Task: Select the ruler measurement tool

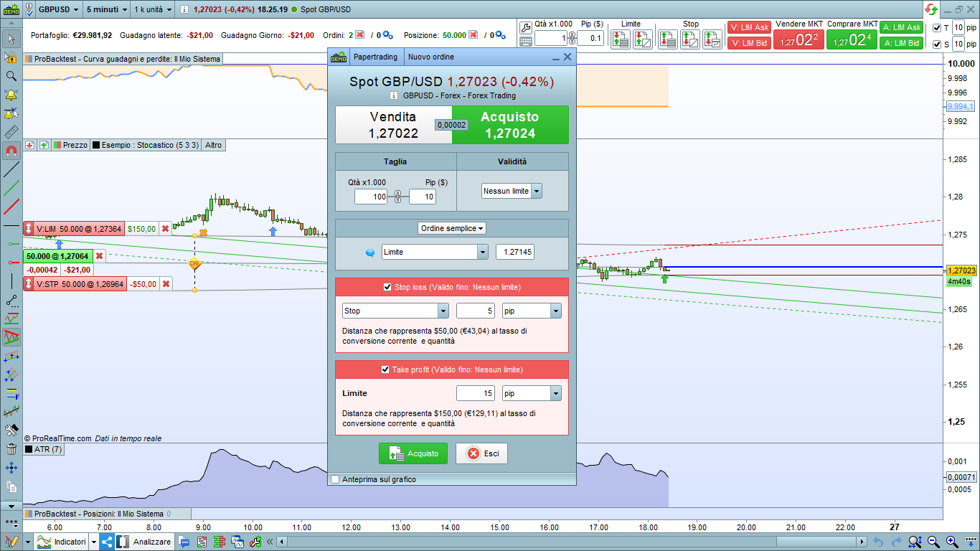Action: [x=11, y=132]
